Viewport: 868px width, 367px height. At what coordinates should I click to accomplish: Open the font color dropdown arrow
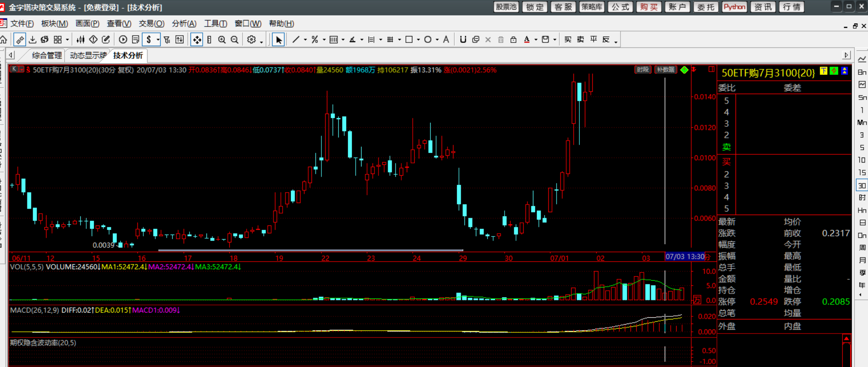[x=536, y=40]
